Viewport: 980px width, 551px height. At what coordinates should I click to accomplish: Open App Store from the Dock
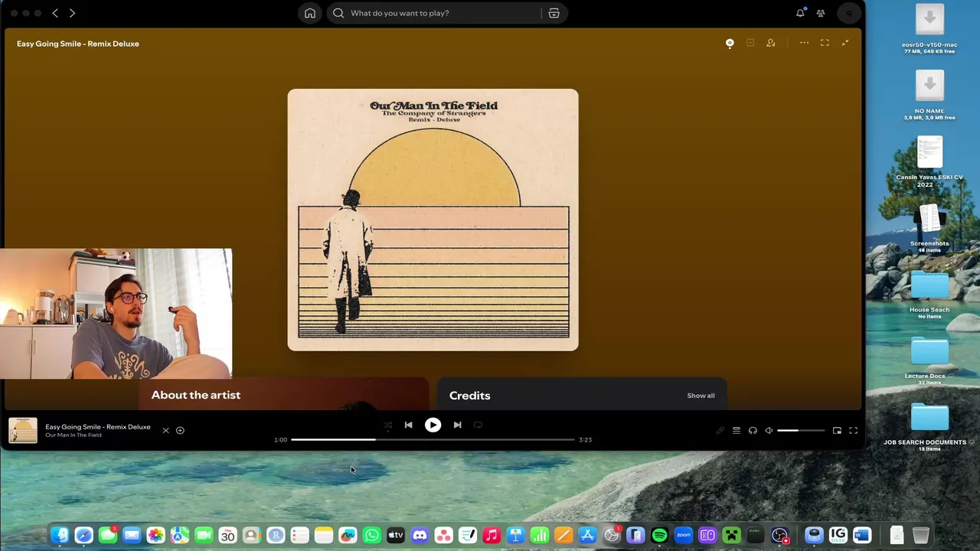[x=587, y=536]
